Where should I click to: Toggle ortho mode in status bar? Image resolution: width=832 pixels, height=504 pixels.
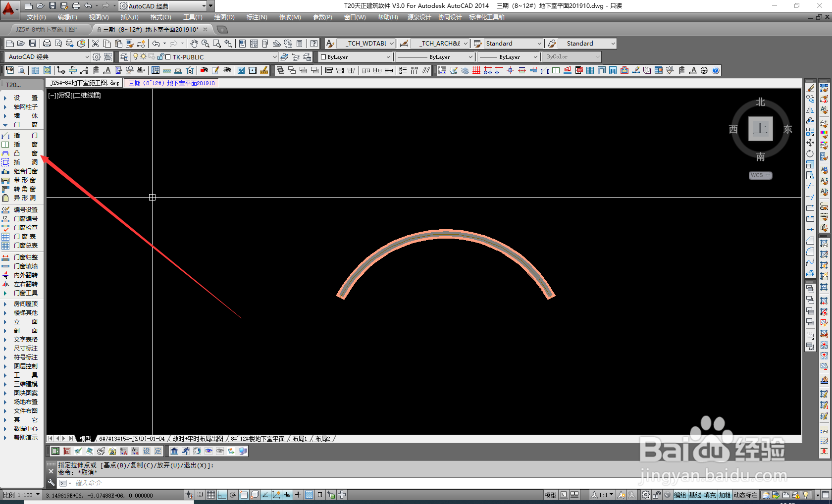tap(222, 495)
